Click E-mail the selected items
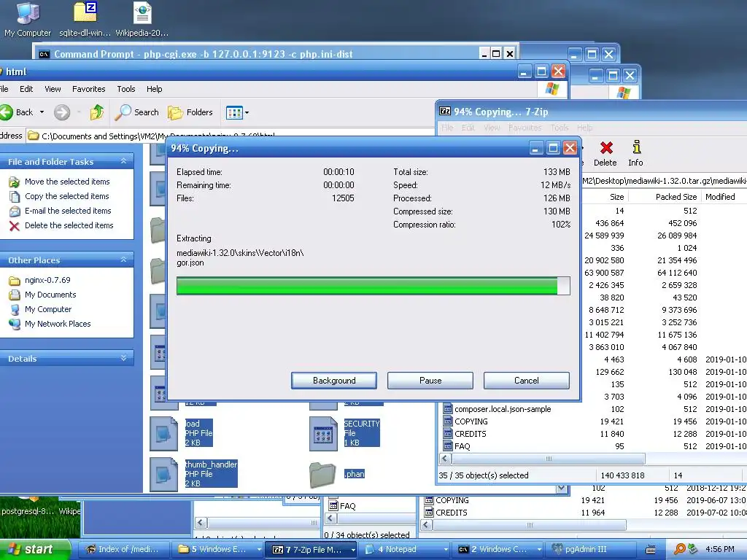This screenshot has width=747, height=560. pyautogui.click(x=68, y=211)
